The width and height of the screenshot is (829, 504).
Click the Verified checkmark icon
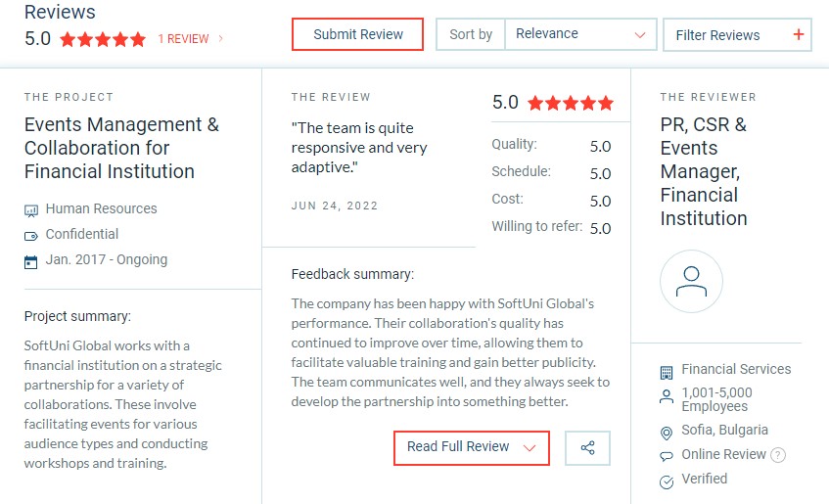click(x=667, y=481)
